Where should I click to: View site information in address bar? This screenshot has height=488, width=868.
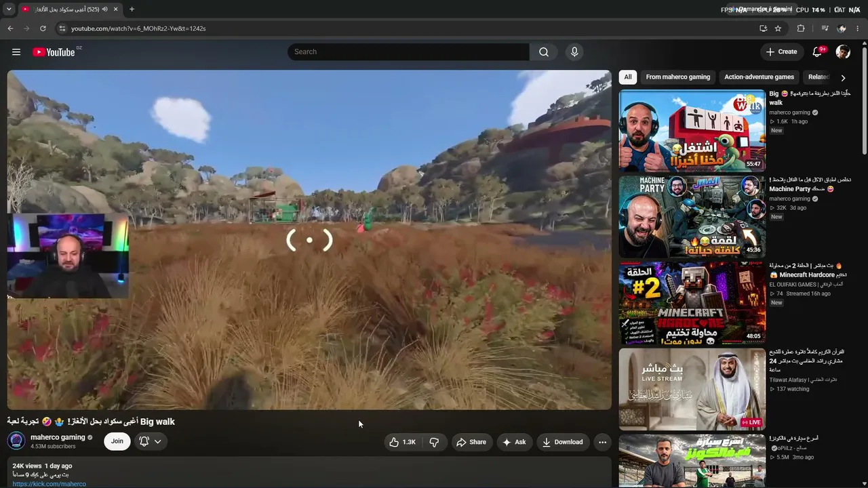click(x=62, y=28)
